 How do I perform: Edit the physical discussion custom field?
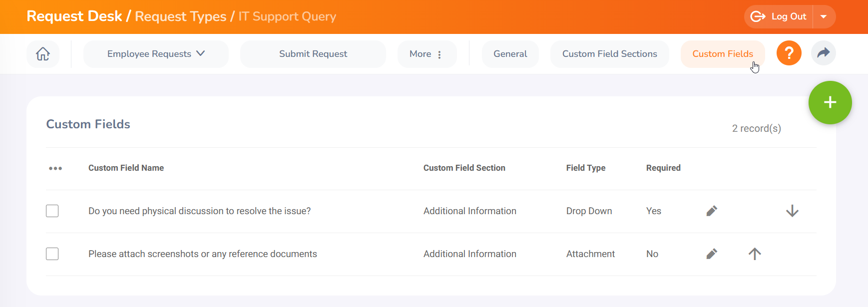(712, 211)
